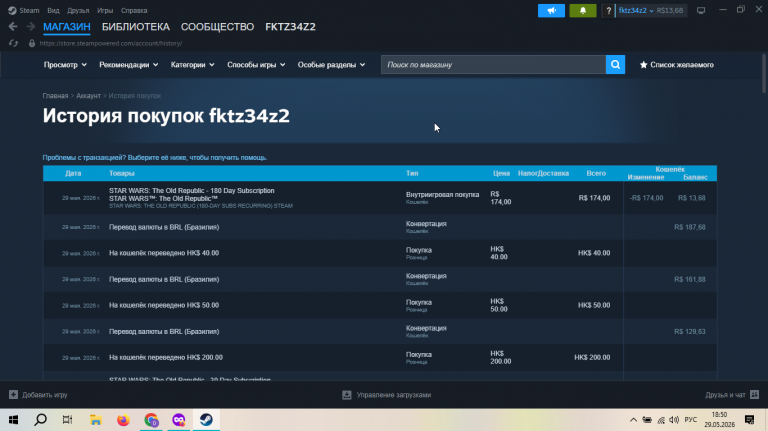The height and width of the screenshot is (431, 768).
Task: Focus the Поиск по магазину search field
Action: point(493,65)
